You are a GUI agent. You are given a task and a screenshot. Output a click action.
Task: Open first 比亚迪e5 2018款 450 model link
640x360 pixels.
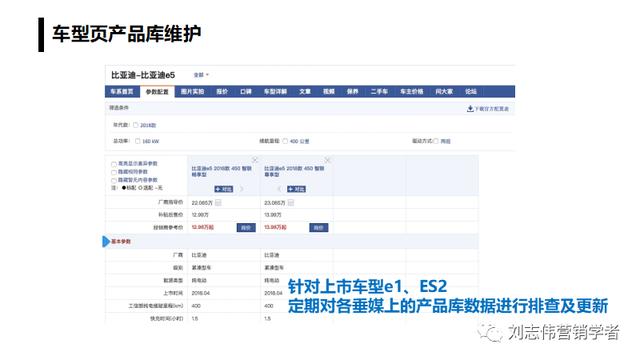221,171
